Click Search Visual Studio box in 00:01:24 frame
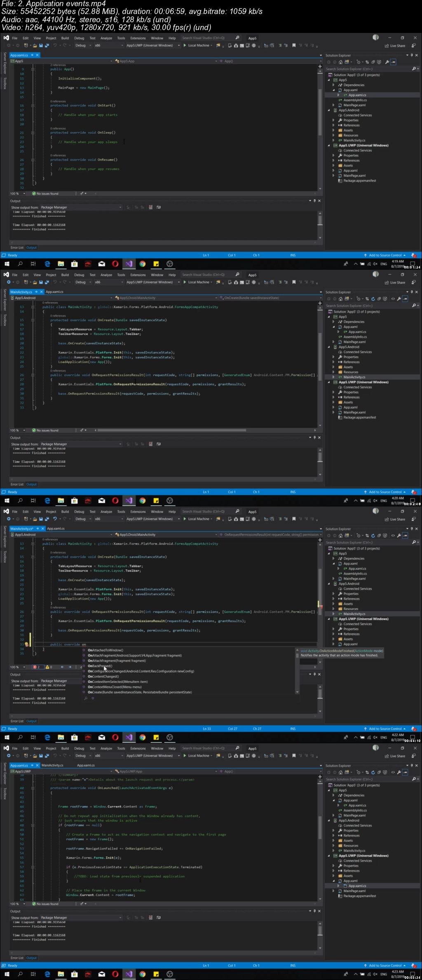Screen dimensions: 422x980 [211, 38]
